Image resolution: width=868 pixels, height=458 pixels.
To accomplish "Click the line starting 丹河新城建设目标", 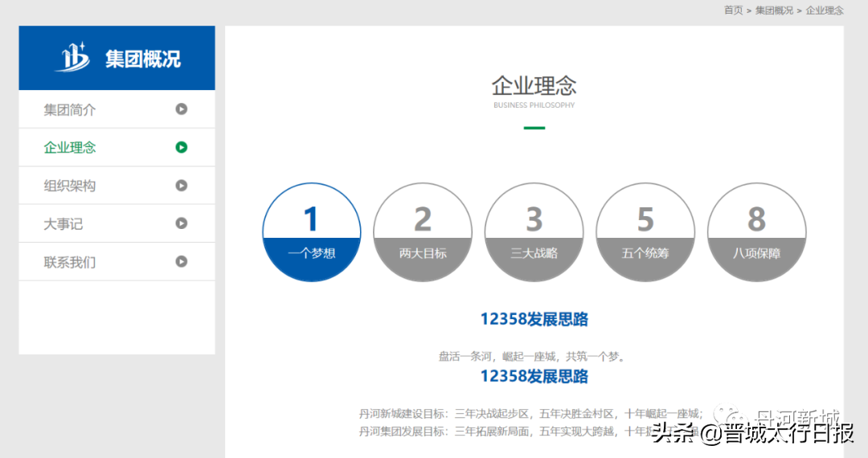I will (531, 414).
